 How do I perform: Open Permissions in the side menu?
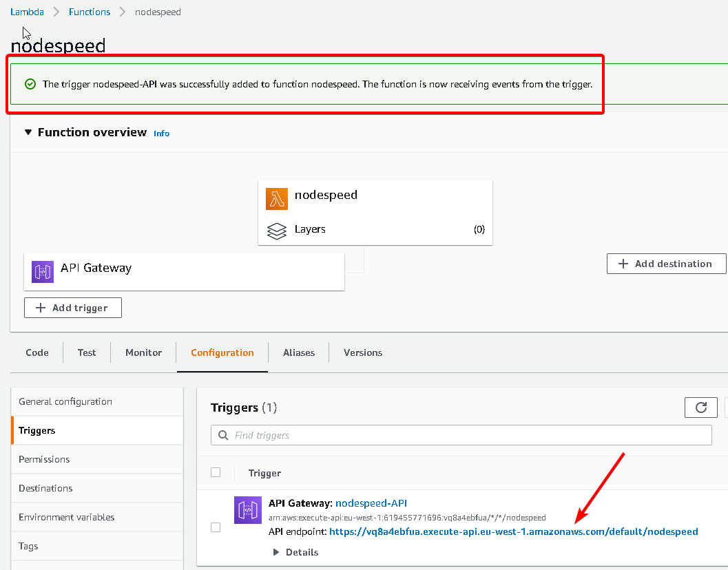pos(97,459)
